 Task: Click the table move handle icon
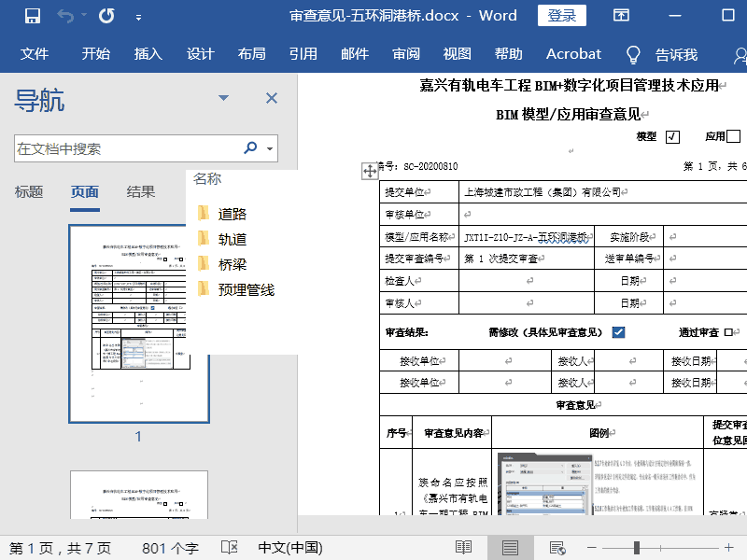(x=369, y=171)
